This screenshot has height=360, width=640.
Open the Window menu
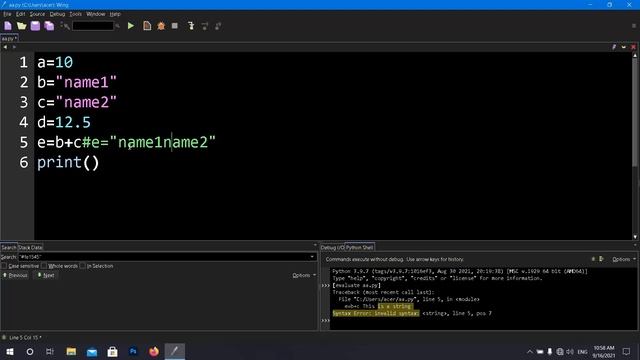click(96, 14)
